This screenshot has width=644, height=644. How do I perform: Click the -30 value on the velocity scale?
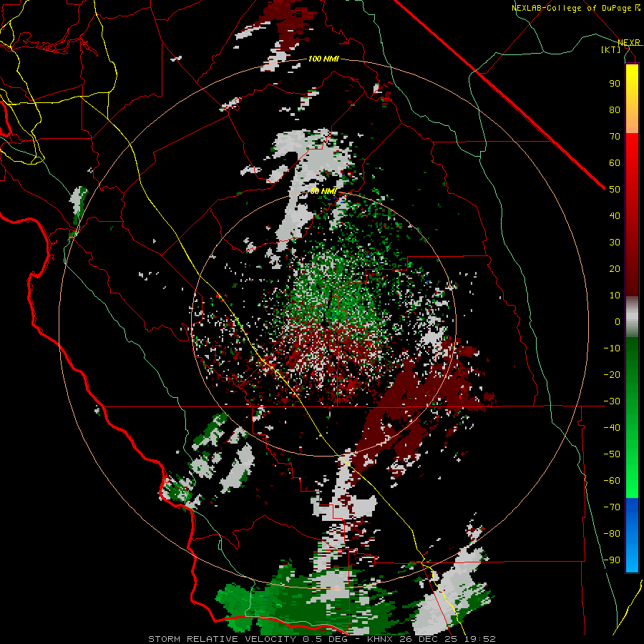(x=612, y=401)
